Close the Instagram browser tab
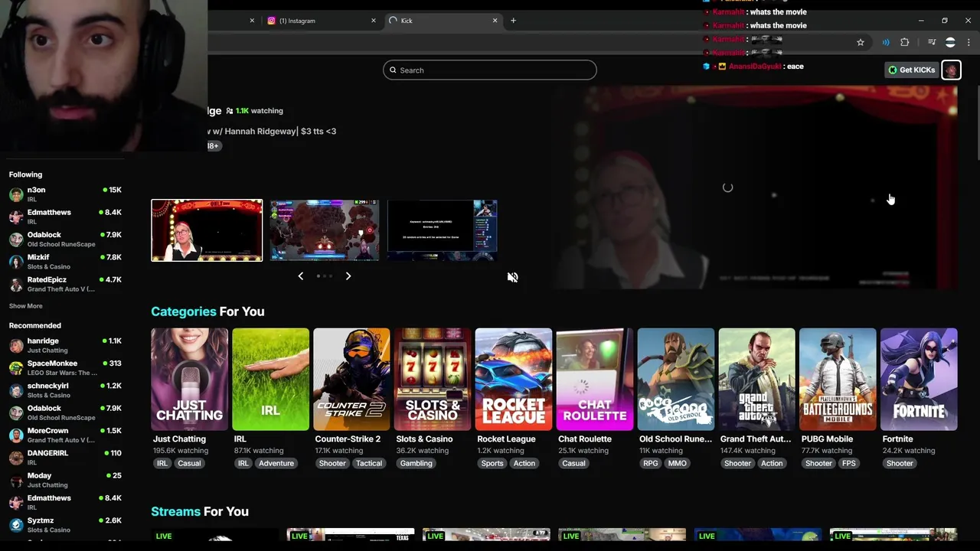The image size is (980, 551). coord(374,21)
